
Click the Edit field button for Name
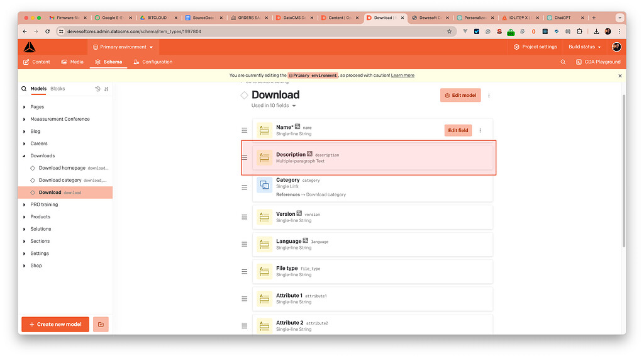point(458,131)
